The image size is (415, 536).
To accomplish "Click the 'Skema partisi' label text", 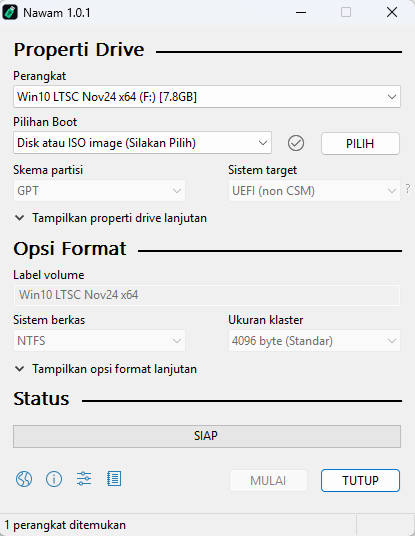I will (48, 170).
